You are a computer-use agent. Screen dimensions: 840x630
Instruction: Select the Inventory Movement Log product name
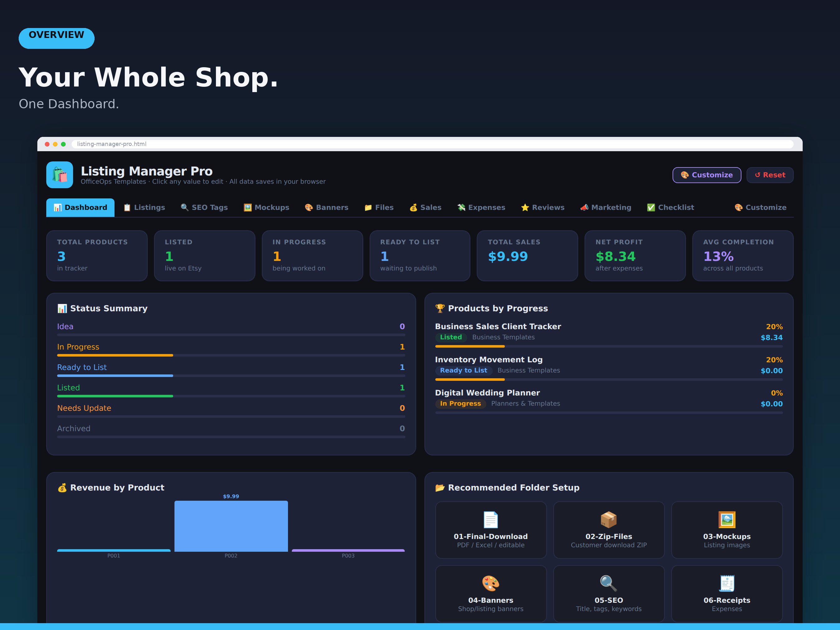click(489, 360)
